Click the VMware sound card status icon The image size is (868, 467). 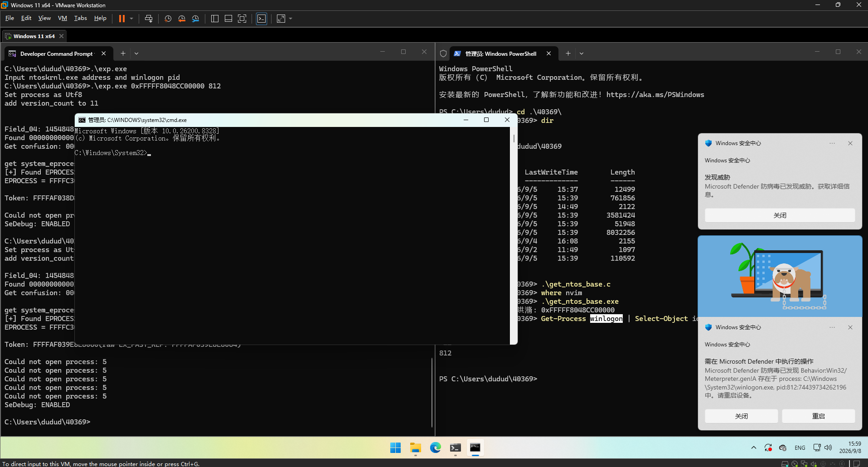(813, 464)
